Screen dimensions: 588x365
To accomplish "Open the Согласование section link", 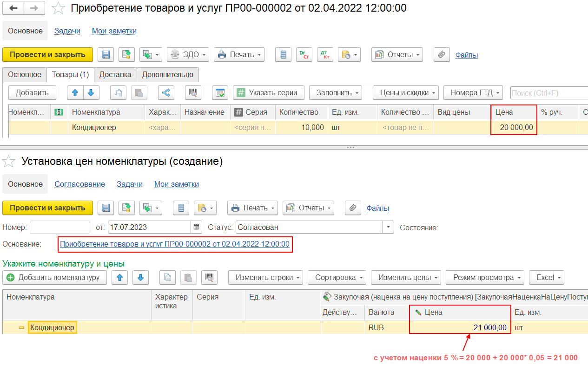I will [79, 184].
